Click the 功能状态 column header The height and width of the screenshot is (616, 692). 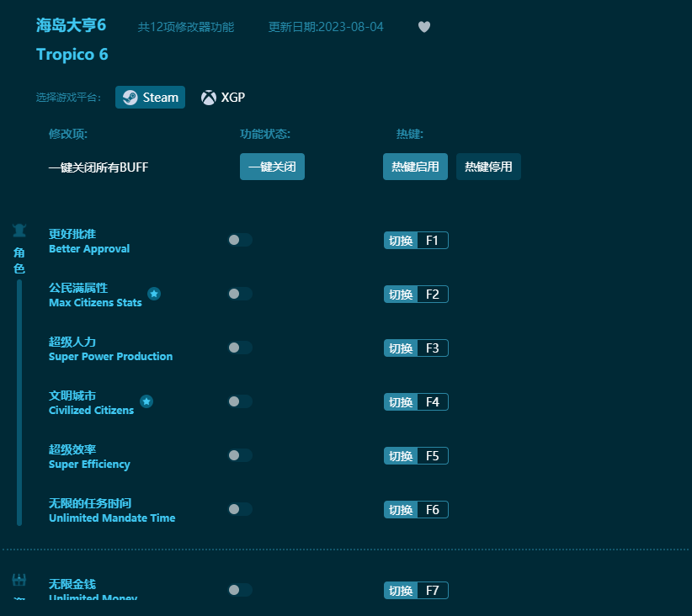pos(265,134)
